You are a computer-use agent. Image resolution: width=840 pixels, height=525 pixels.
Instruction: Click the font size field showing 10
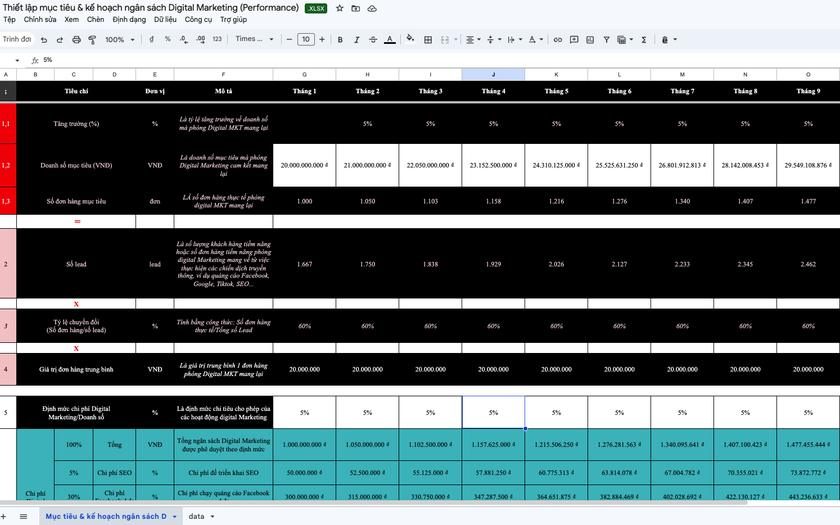click(x=306, y=39)
